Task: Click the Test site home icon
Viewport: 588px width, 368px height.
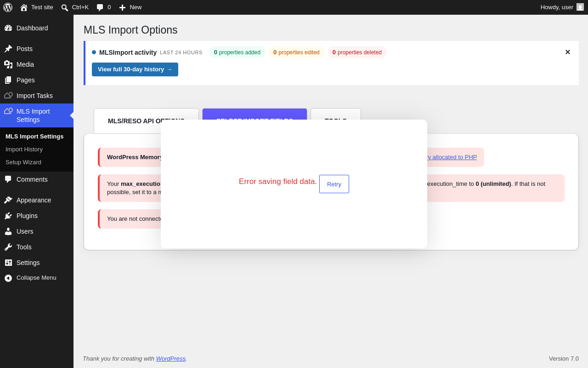Action: pos(24,7)
